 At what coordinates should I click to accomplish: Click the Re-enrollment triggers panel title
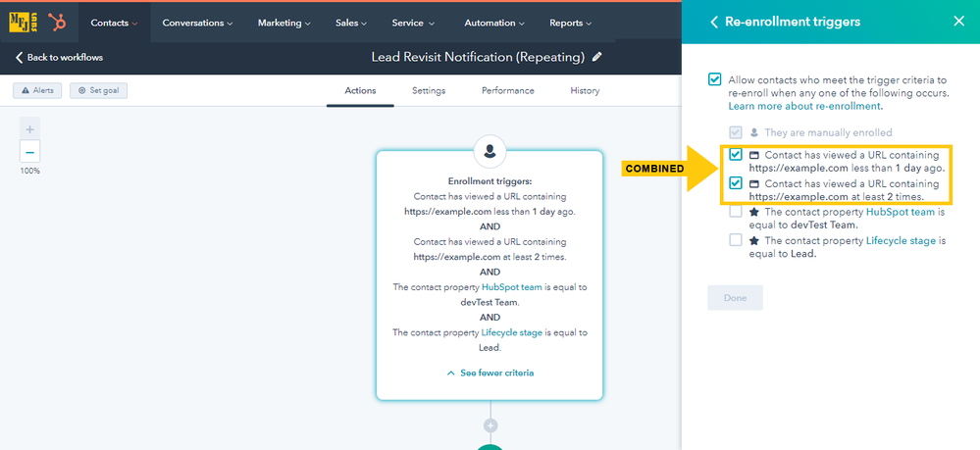(x=793, y=22)
